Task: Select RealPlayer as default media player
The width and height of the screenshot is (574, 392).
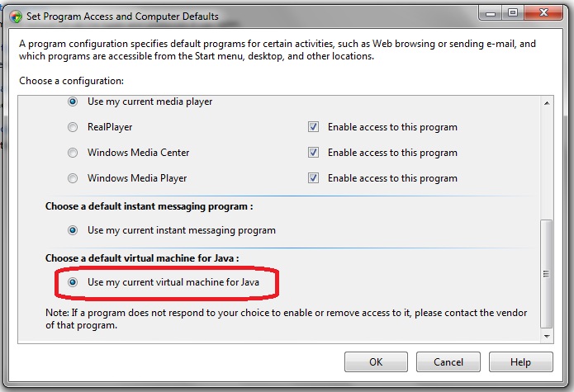Action: 73,127
